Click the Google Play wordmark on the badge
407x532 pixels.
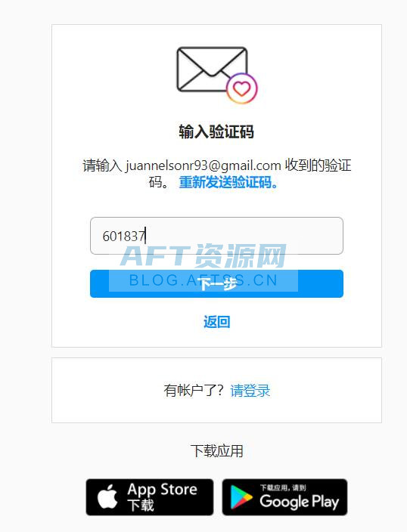click(300, 502)
